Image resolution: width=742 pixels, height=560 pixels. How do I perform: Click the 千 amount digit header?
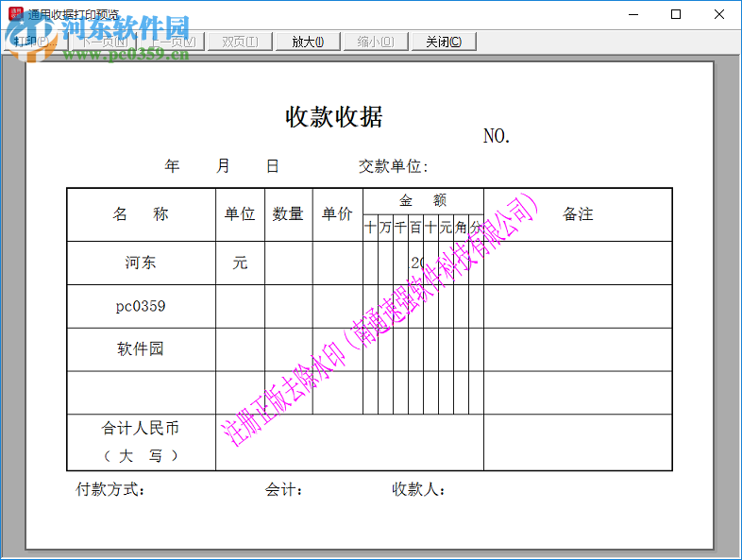tap(400, 228)
